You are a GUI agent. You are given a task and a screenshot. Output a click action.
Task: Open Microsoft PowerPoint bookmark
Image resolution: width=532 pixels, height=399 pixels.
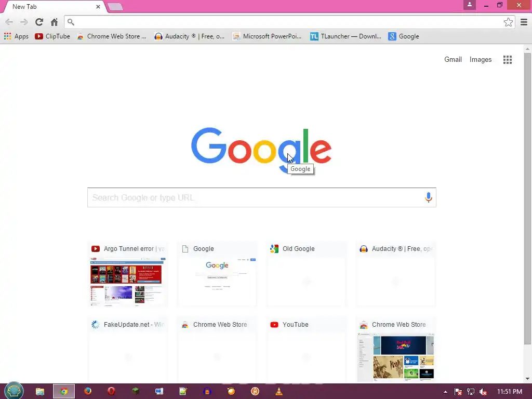(267, 36)
